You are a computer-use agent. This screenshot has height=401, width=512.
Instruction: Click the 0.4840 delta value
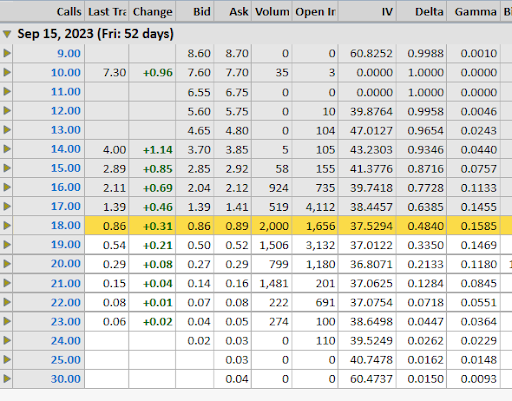tap(425, 226)
